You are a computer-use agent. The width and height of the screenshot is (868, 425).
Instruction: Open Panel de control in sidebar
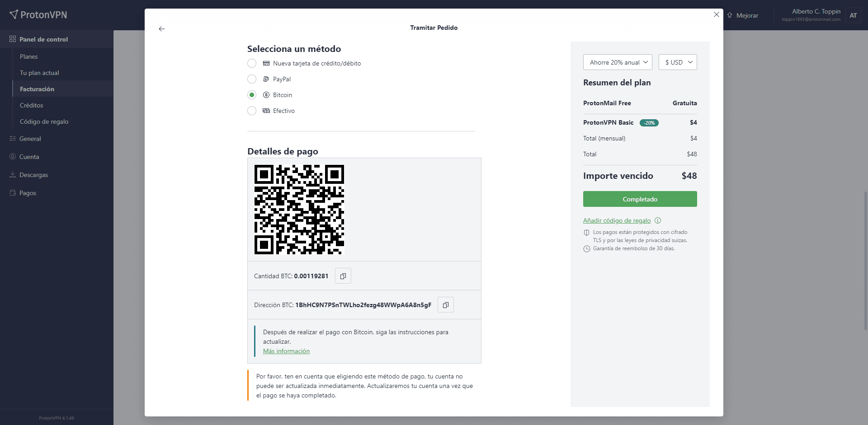tap(57, 39)
